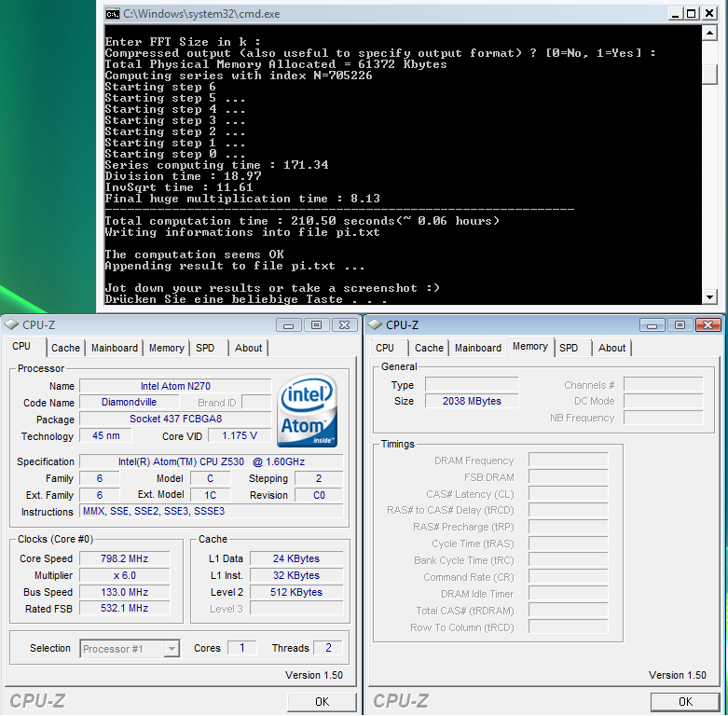
Task: Click the Intel Atom logo image
Action: (307, 410)
